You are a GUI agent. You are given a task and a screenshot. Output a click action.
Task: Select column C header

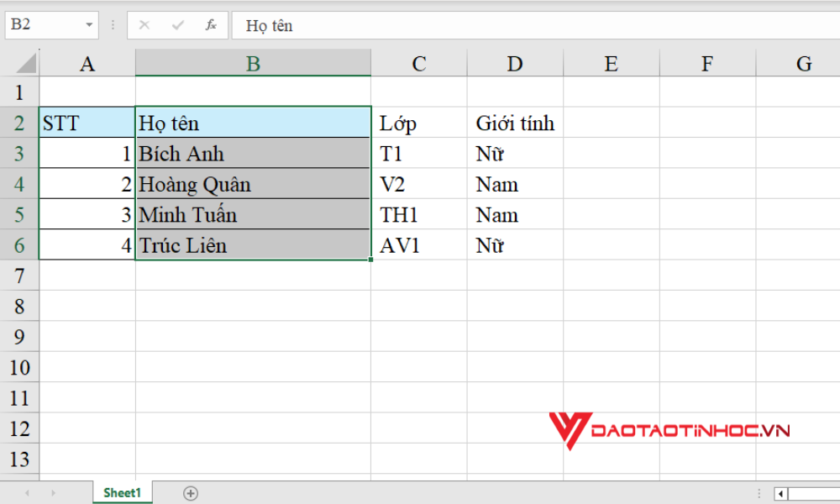click(x=419, y=63)
